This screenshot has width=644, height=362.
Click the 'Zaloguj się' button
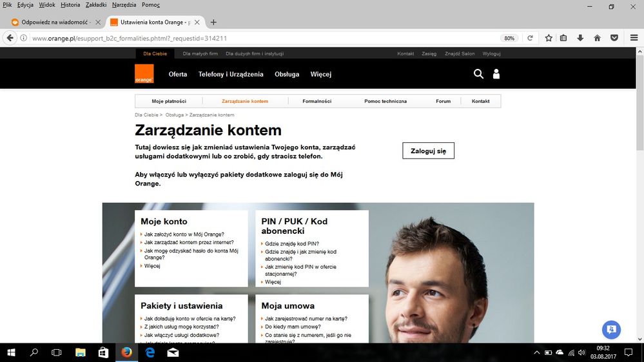pos(428,151)
